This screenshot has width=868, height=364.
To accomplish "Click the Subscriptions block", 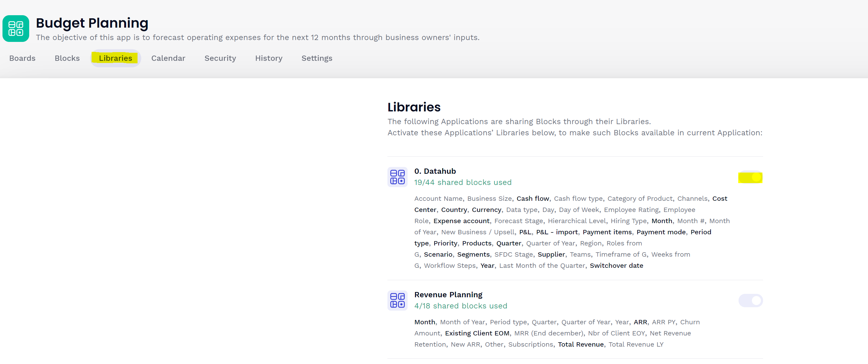I will pos(530,344).
